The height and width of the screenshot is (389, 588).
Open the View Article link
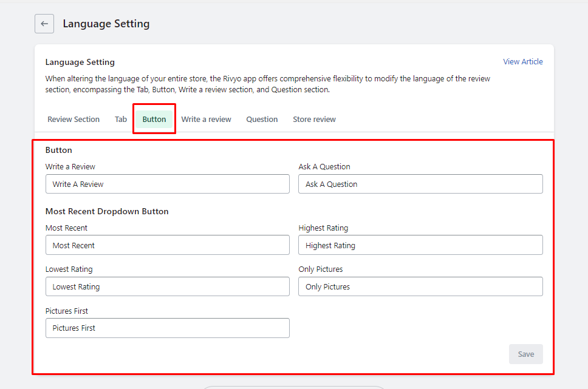point(522,61)
